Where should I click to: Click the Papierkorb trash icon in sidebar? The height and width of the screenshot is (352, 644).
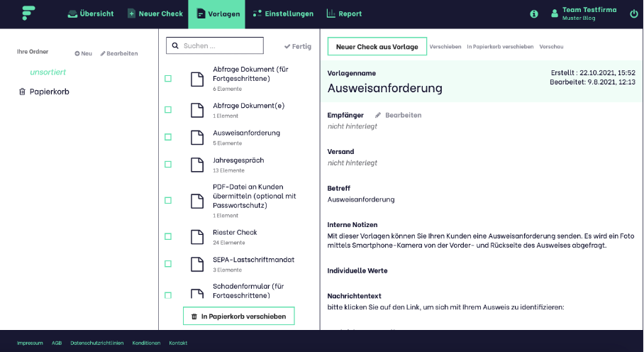pos(22,92)
